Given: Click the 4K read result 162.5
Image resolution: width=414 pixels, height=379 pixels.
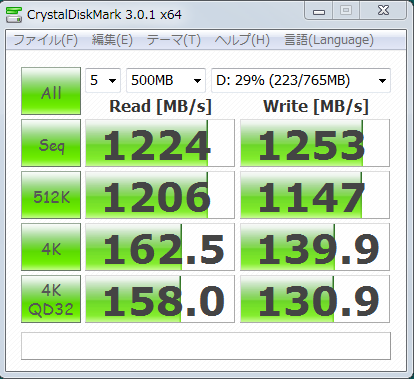Looking at the screenshot, I should (160, 247).
